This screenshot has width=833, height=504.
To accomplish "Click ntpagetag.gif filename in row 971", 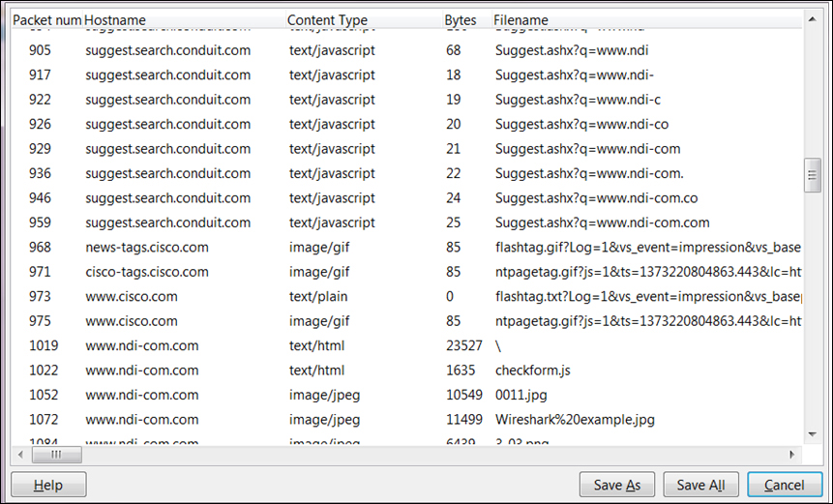I will click(647, 272).
